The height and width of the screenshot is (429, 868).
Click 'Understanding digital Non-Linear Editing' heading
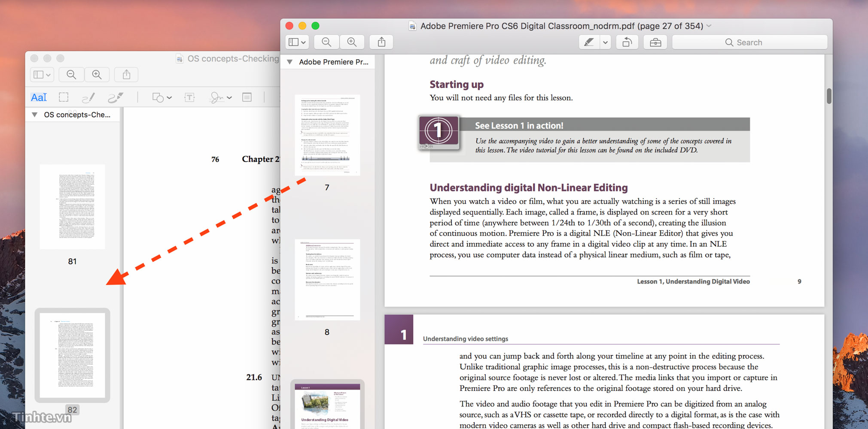[529, 187]
